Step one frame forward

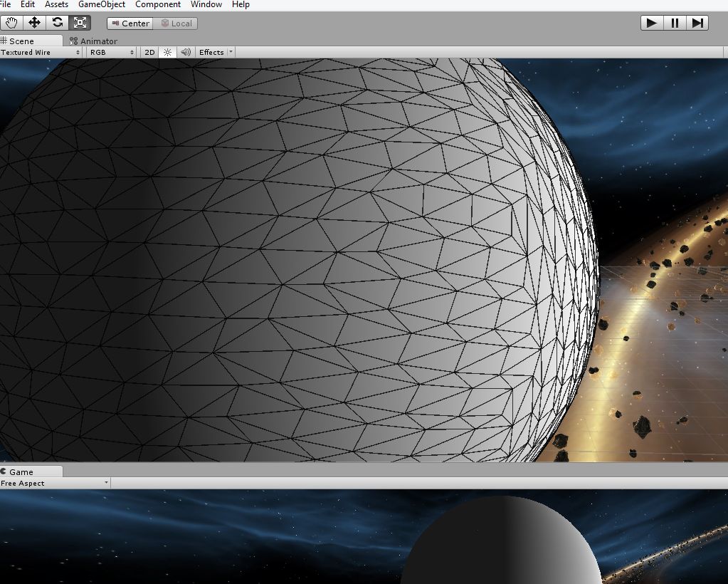pos(697,23)
